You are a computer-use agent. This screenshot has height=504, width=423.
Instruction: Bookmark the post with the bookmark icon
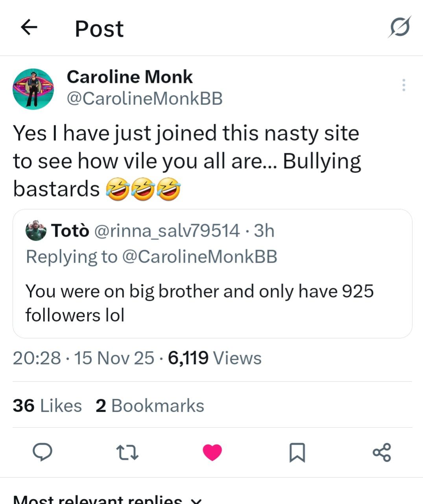(297, 452)
